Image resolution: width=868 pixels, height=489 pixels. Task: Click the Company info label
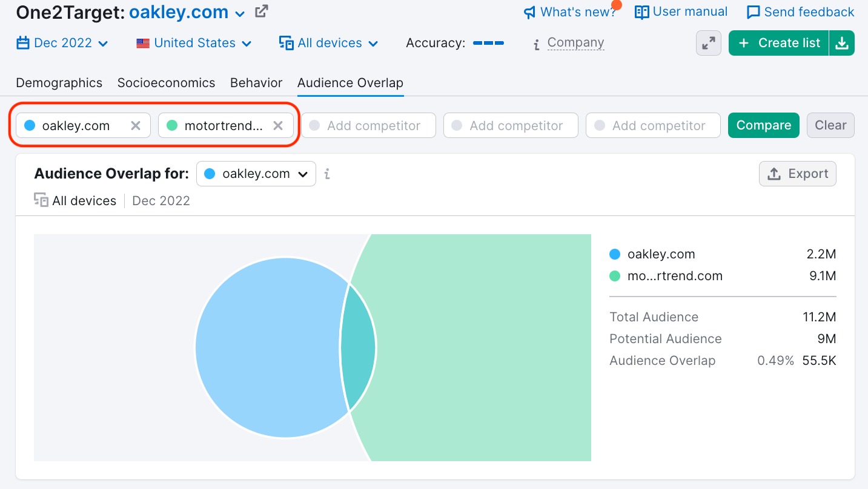point(575,42)
